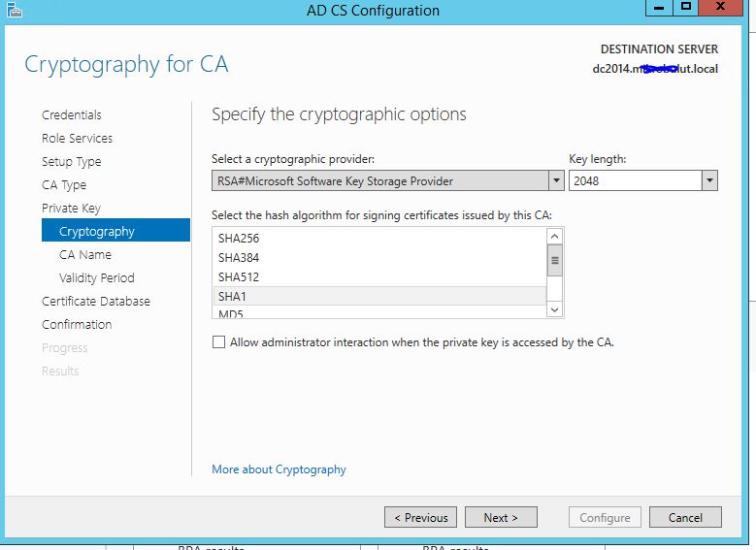The height and width of the screenshot is (550, 756).
Task: Click the Next button
Action: pyautogui.click(x=501, y=517)
